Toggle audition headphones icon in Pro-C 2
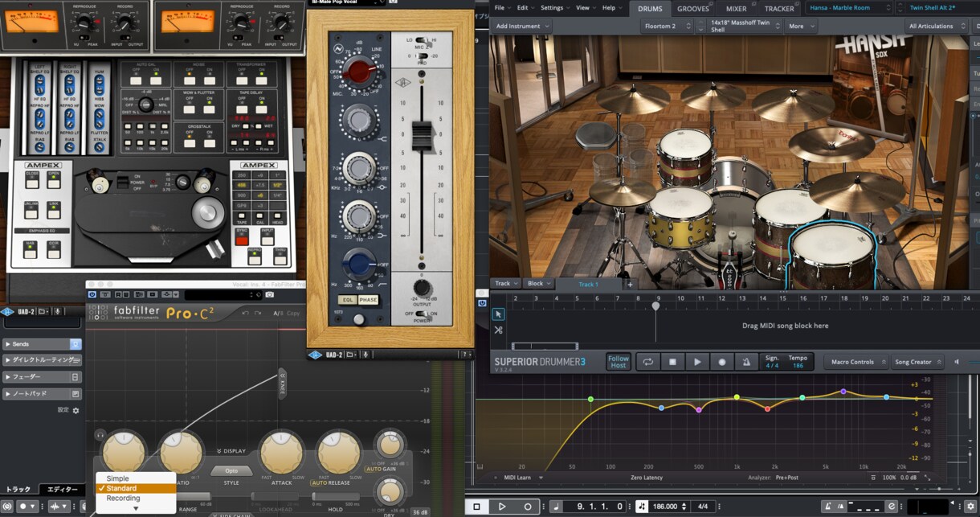 (x=100, y=435)
